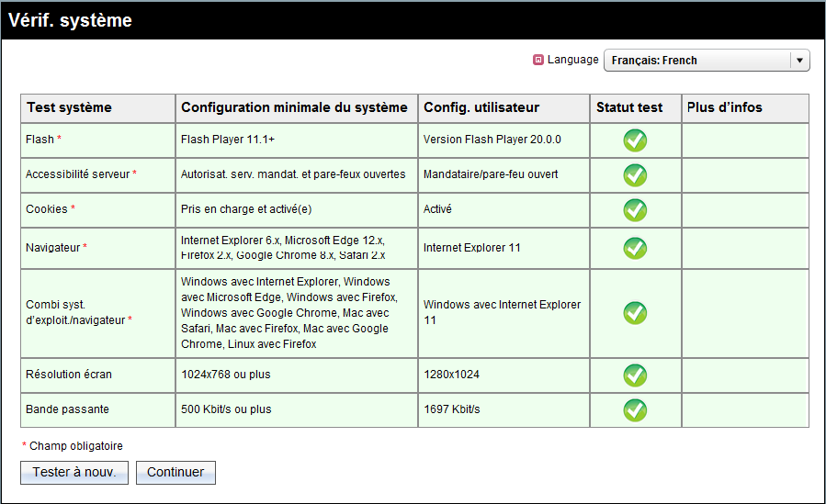Click the Accessibilité serveur row label
The width and height of the screenshot is (826, 504).
tap(77, 174)
